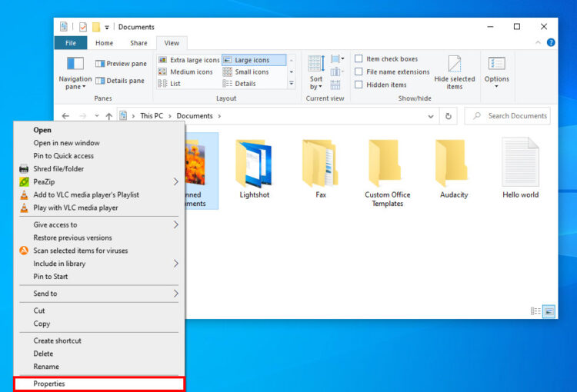This screenshot has width=577, height=392.
Task: Select the Audacity folder icon
Action: point(453,162)
